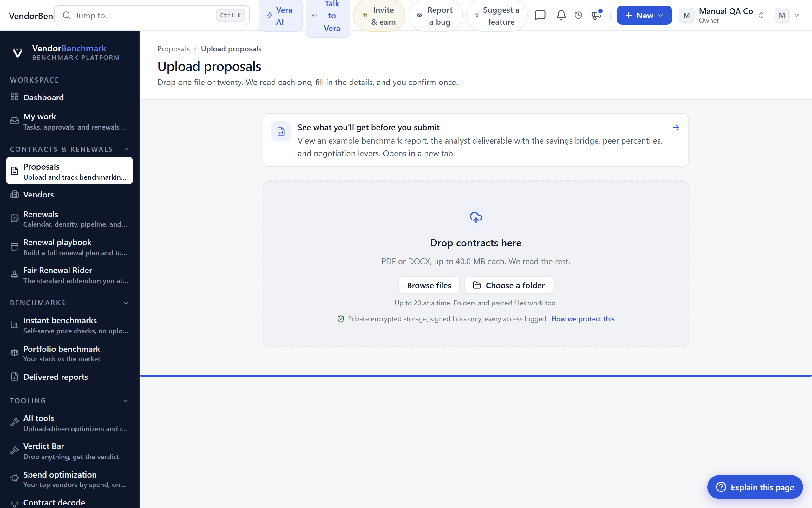Open the example benchmark report card
The width and height of the screenshot is (812, 508).
[x=475, y=140]
